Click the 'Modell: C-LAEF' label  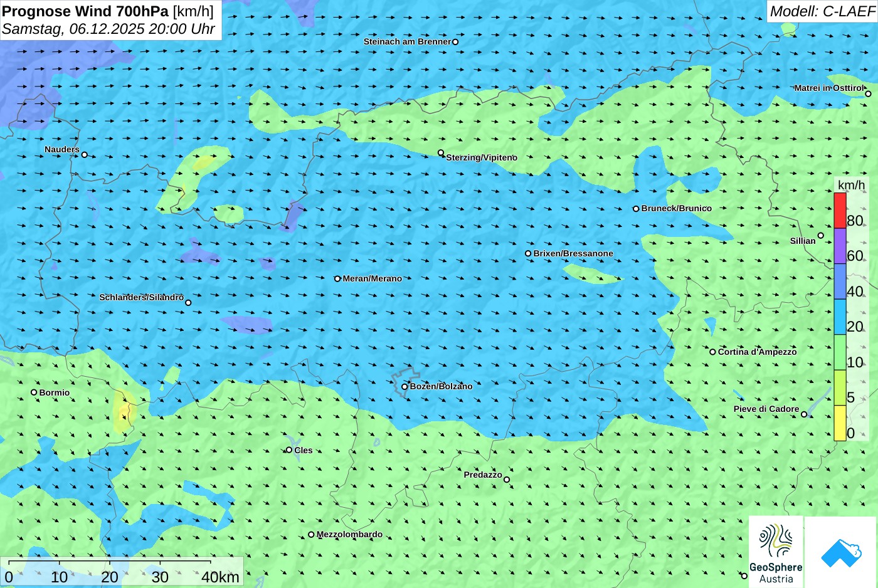click(822, 11)
